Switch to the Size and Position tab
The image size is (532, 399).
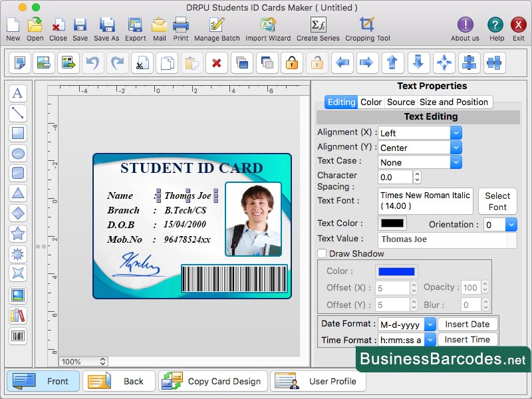[455, 102]
